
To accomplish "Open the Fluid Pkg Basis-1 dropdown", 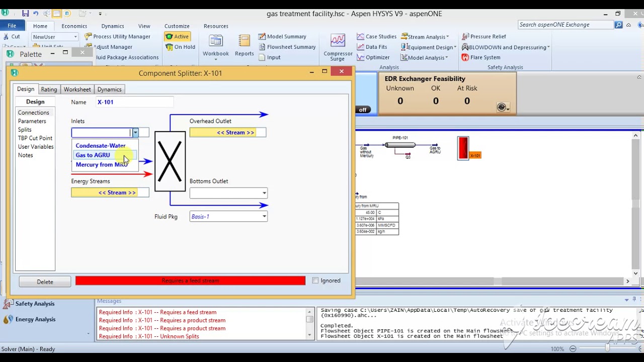I will tap(264, 217).
